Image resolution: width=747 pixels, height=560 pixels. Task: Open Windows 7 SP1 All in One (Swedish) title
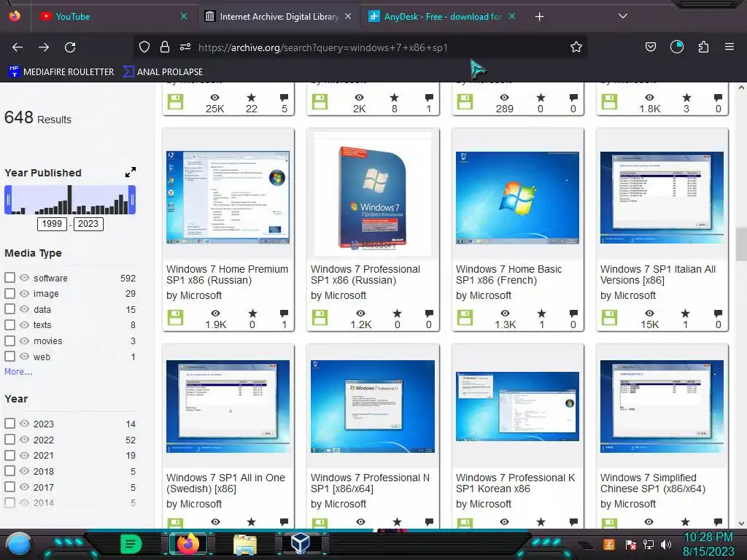(x=226, y=483)
